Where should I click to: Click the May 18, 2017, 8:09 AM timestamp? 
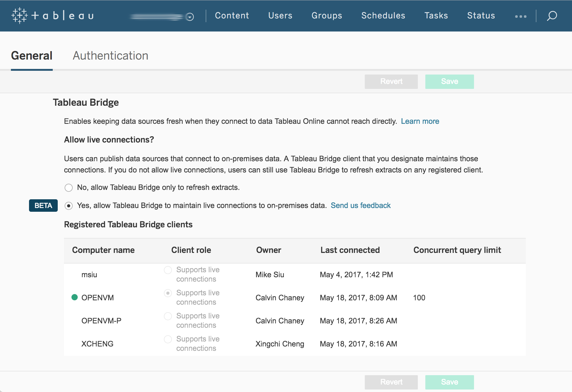click(x=359, y=298)
